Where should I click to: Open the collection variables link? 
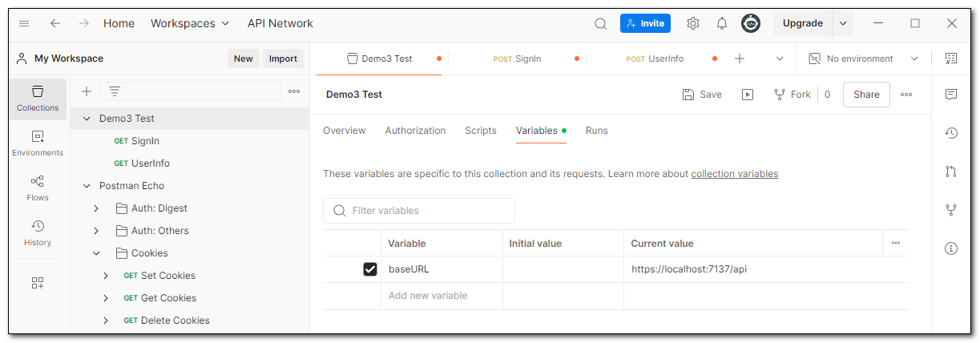735,174
